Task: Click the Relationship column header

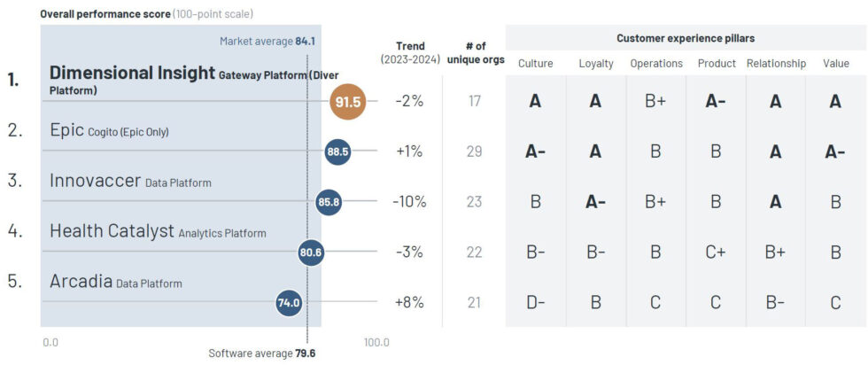Action: (x=776, y=64)
